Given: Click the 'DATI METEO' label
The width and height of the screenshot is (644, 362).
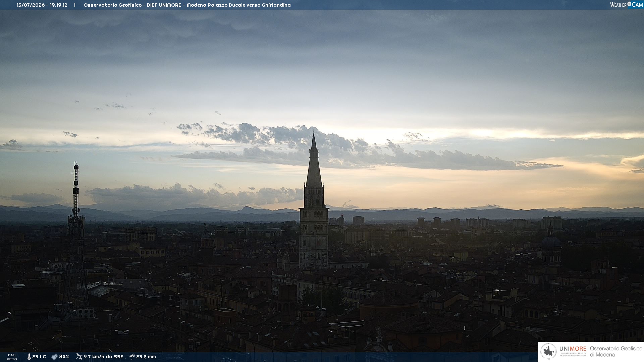Looking at the screenshot, I should [x=12, y=357].
